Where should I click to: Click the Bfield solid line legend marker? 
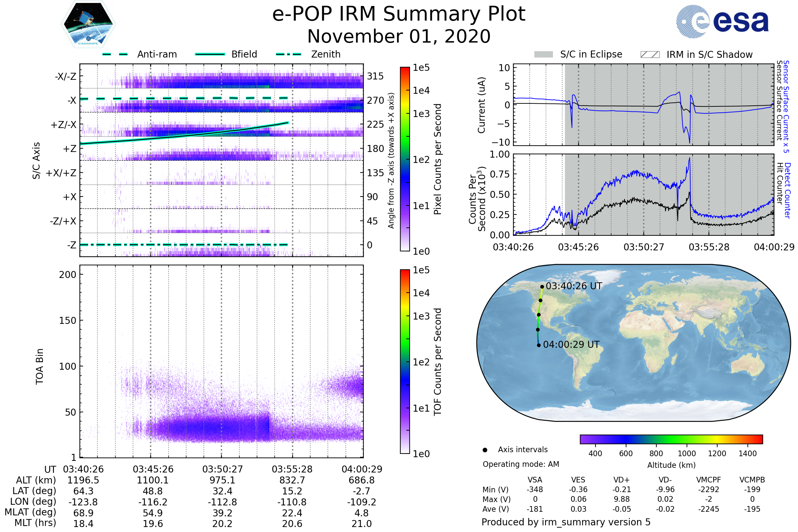pos(210,54)
